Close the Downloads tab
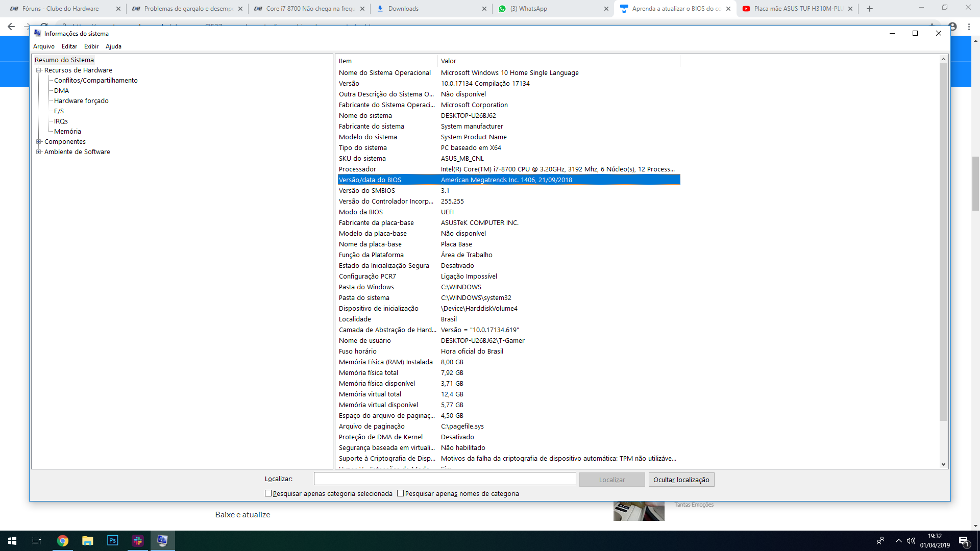This screenshot has height=551, width=980. (484, 9)
